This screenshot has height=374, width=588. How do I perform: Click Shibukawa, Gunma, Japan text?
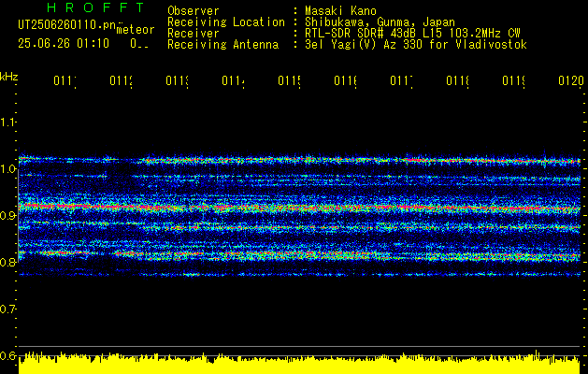(x=380, y=22)
